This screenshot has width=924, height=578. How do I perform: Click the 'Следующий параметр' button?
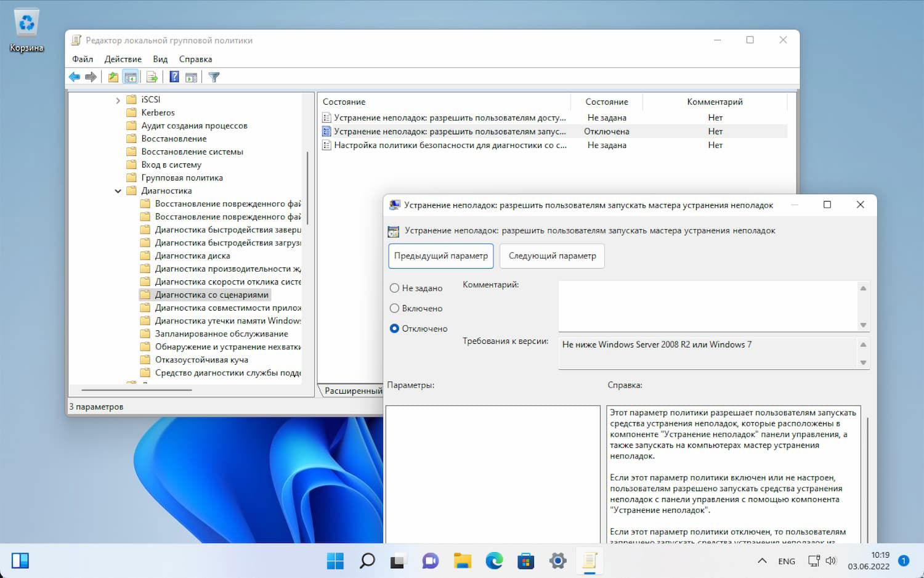[x=552, y=256]
